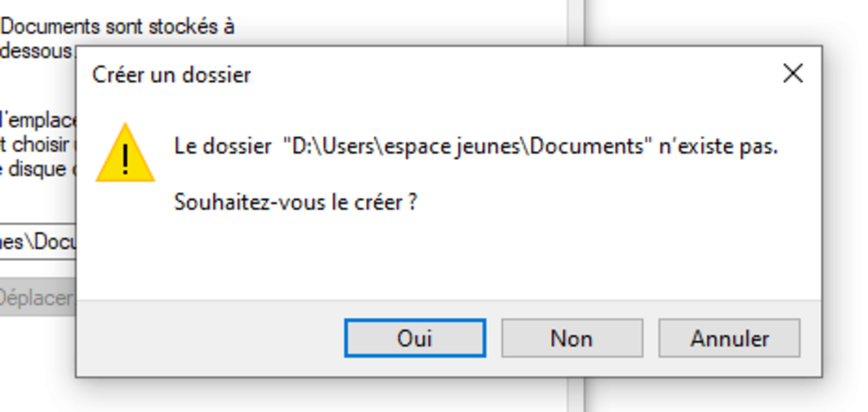Image resolution: width=868 pixels, height=412 pixels.
Task: Close the Créer un dossier dialog
Action: (x=793, y=73)
